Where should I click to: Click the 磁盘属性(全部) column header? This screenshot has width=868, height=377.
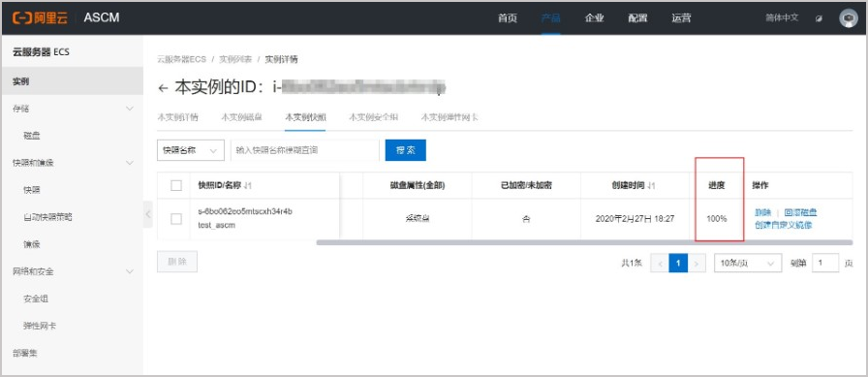417,186
